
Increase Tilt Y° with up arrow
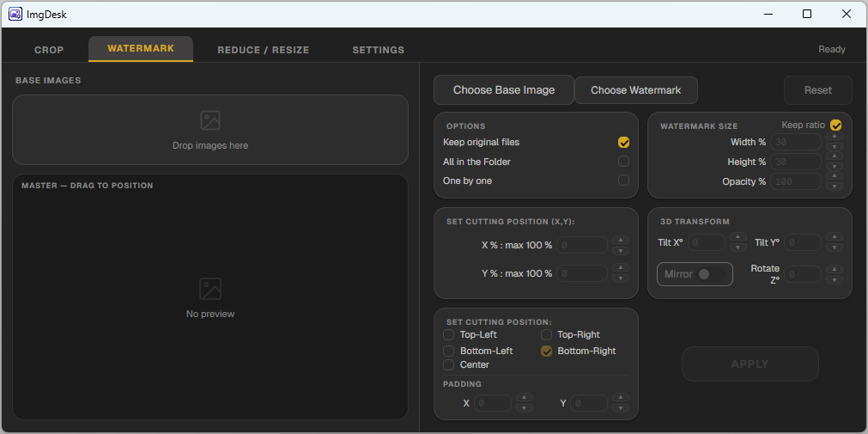(835, 237)
